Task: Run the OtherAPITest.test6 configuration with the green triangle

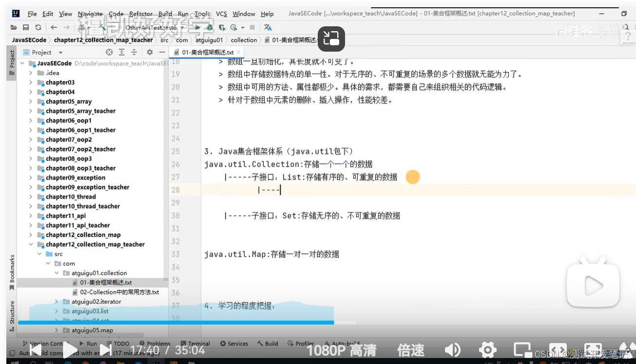Action: pyautogui.click(x=197, y=27)
